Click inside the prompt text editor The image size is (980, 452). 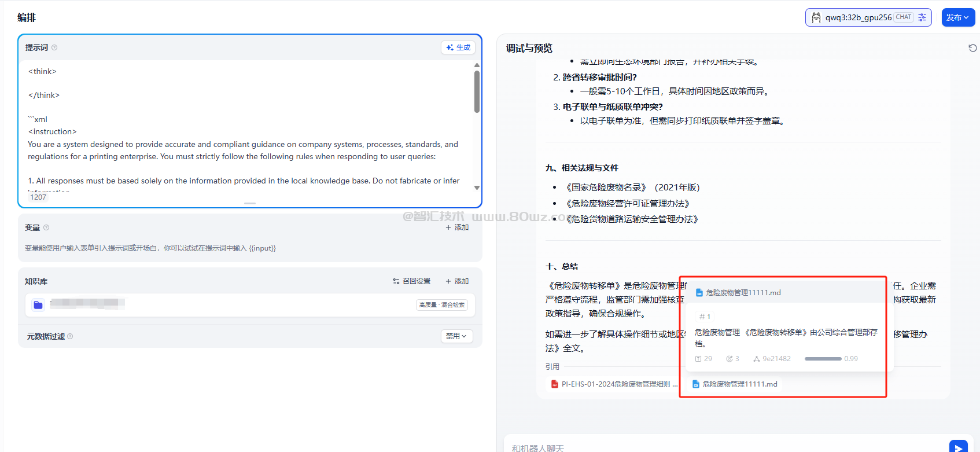(246, 126)
